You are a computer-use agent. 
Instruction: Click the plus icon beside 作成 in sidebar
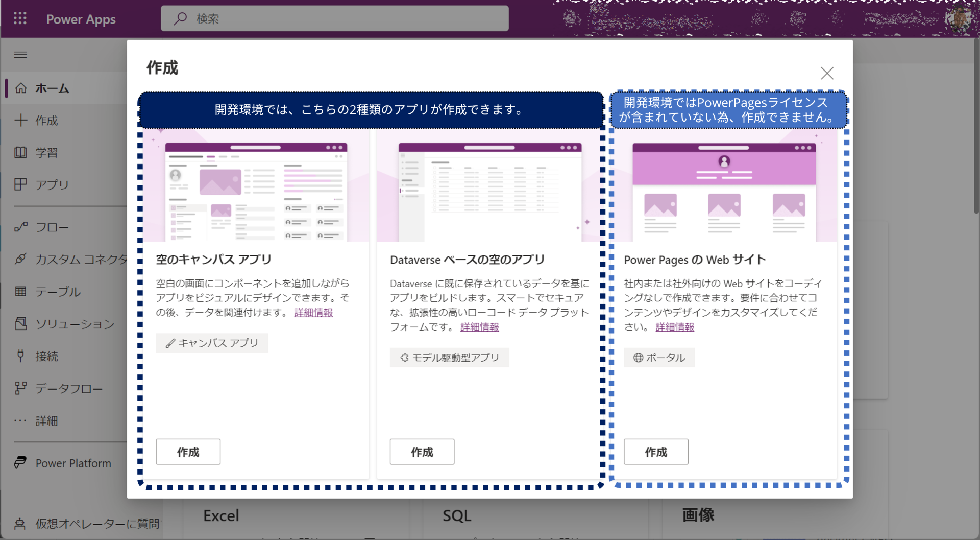click(x=21, y=120)
